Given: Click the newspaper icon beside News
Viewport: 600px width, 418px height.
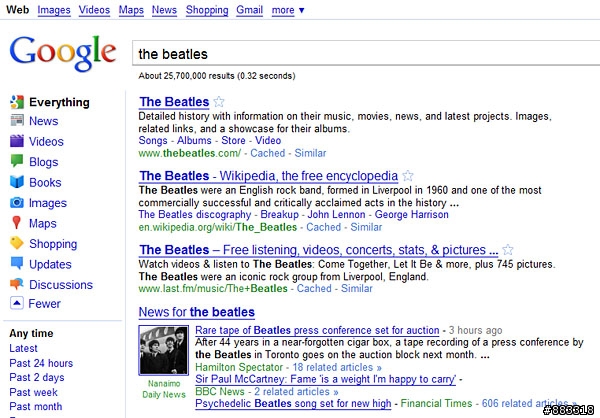Looking at the screenshot, I should [x=17, y=121].
